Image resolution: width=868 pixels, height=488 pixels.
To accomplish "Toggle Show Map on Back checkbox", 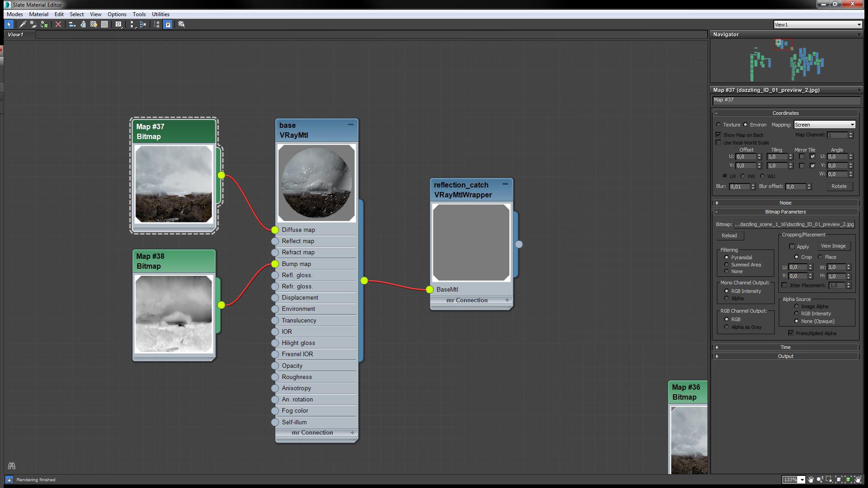I will pos(719,135).
